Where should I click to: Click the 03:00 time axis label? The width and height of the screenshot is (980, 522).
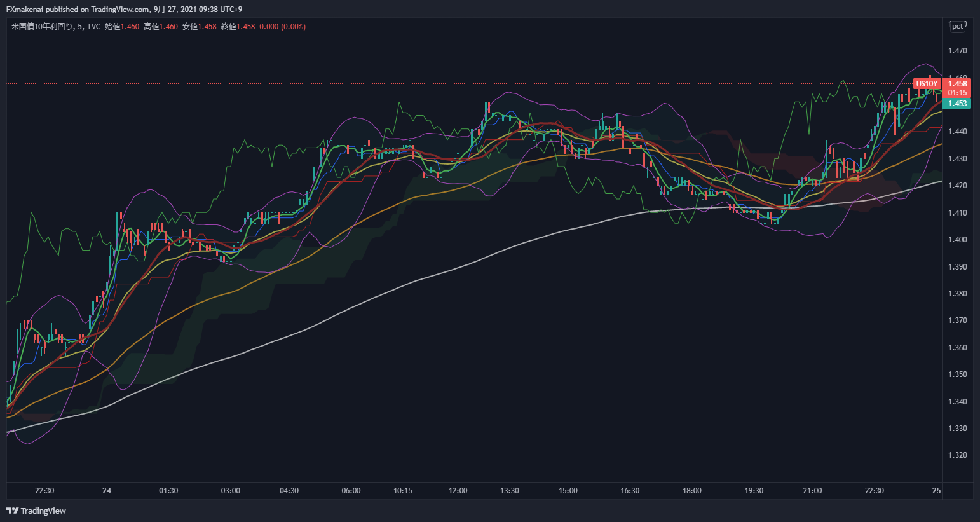tap(231, 491)
